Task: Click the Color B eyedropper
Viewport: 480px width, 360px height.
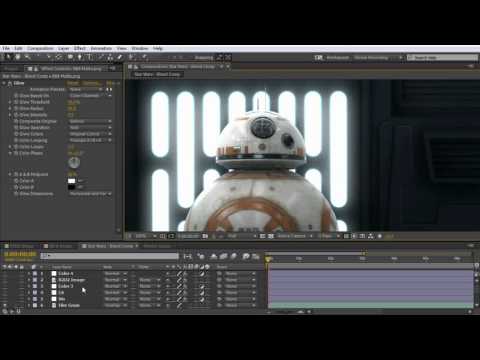Action: coord(80,187)
